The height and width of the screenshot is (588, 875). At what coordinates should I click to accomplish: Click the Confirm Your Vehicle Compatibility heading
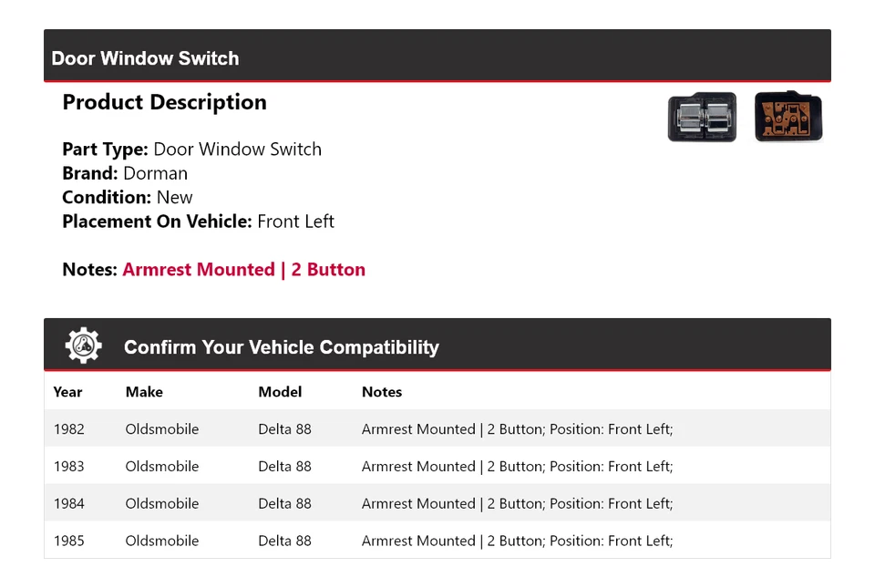(x=281, y=347)
